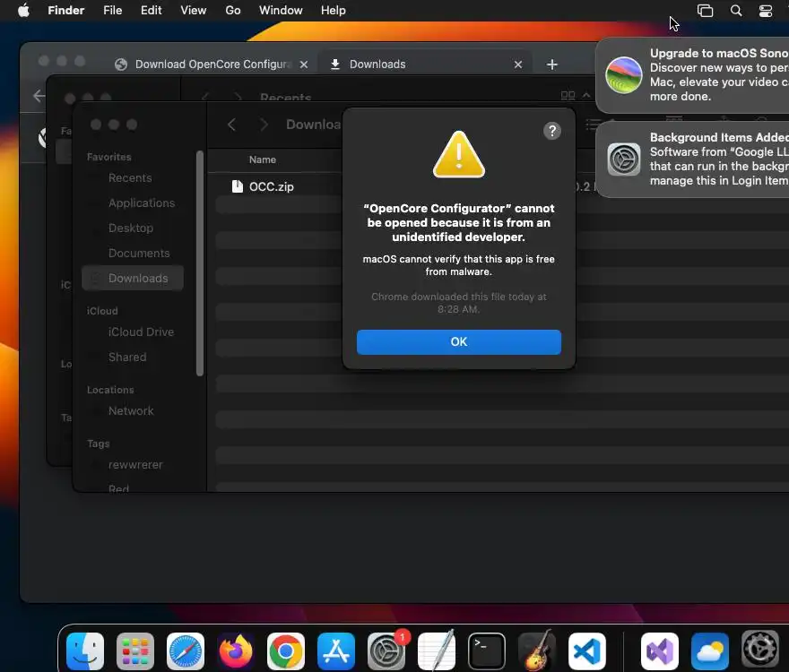This screenshot has width=789, height=672.
Task: Open the Help menu
Action: (x=334, y=11)
